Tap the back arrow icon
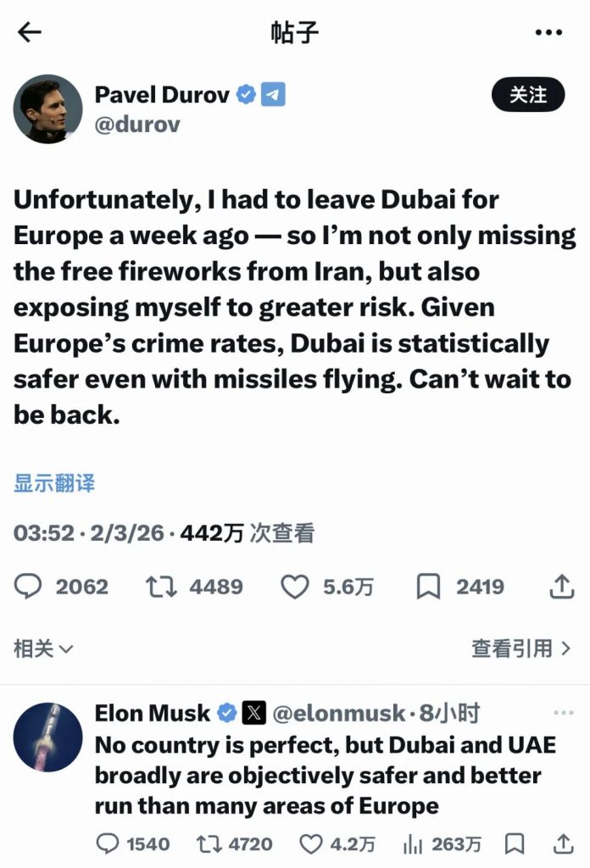 point(30,33)
